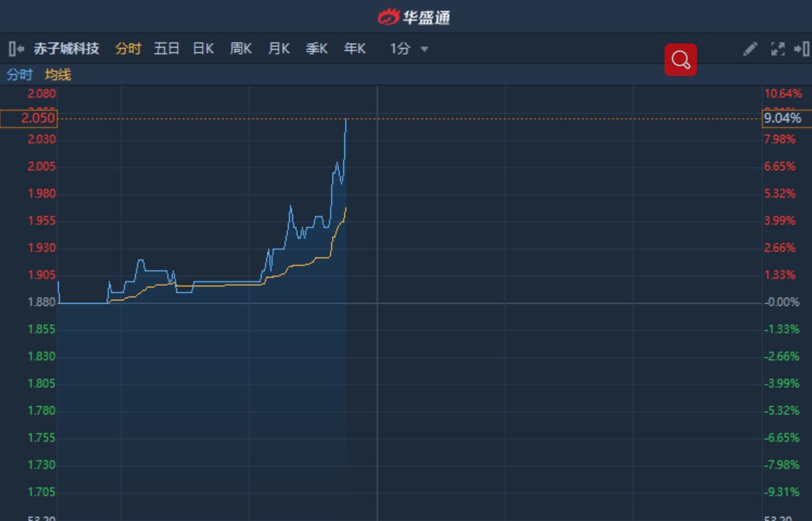Select the 周K chart tab
The width and height of the screenshot is (812, 521).
click(241, 48)
